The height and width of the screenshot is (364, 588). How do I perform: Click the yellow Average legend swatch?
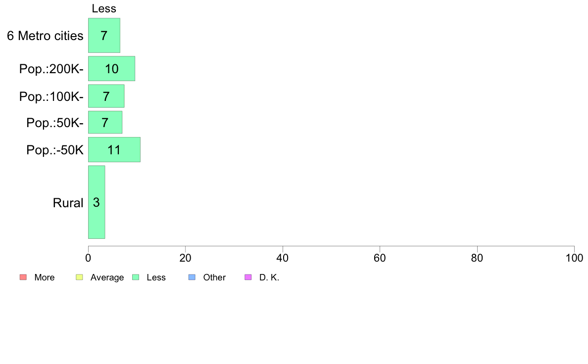coord(79,277)
